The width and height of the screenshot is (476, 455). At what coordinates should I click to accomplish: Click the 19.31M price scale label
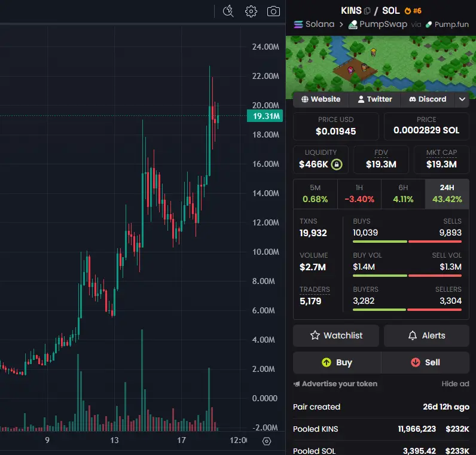(265, 116)
